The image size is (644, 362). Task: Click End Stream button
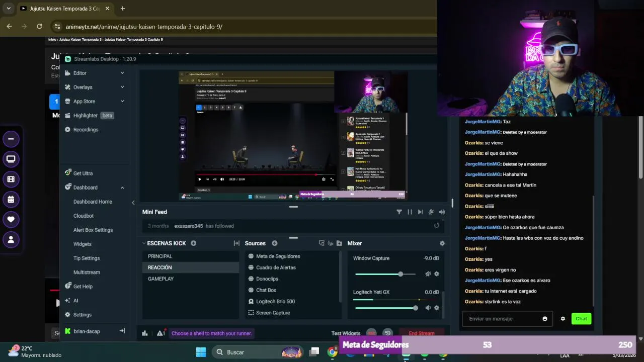(422, 333)
